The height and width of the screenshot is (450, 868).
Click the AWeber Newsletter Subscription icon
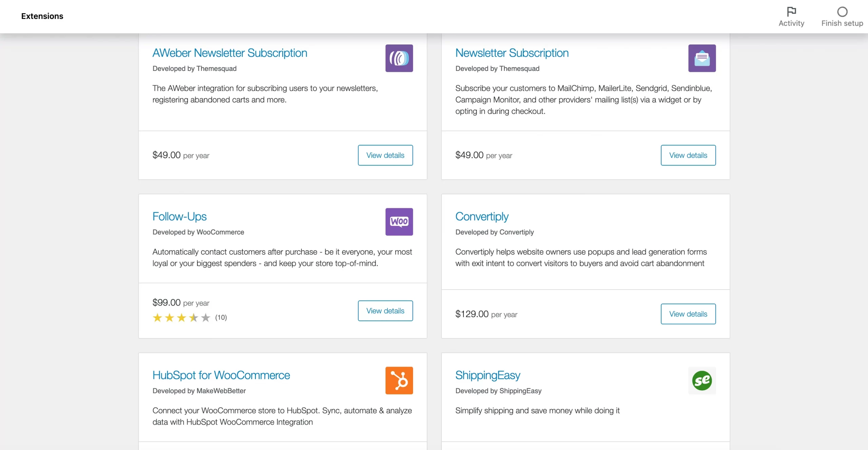point(399,58)
